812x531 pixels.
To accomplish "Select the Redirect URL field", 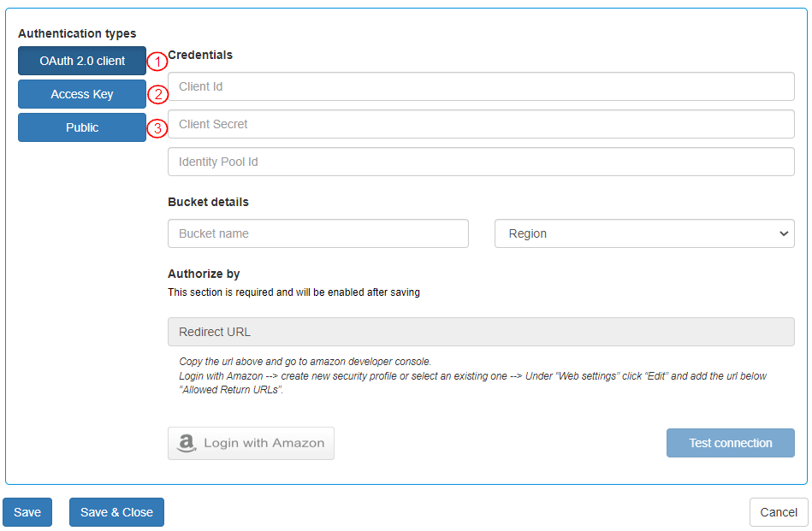I will coord(481,332).
